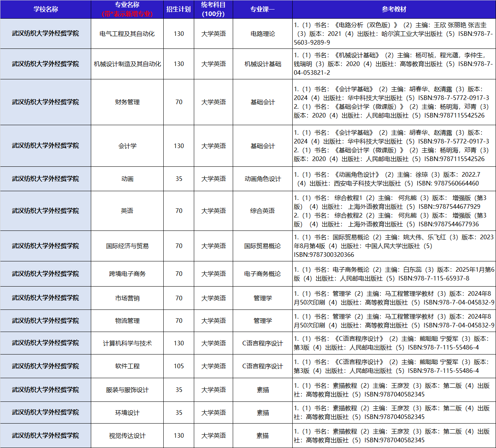Image resolution: width=496 pixels, height=448 pixels.
Task: Click enrollment 130 in the 视觉传达设计 row
Action: point(179,435)
